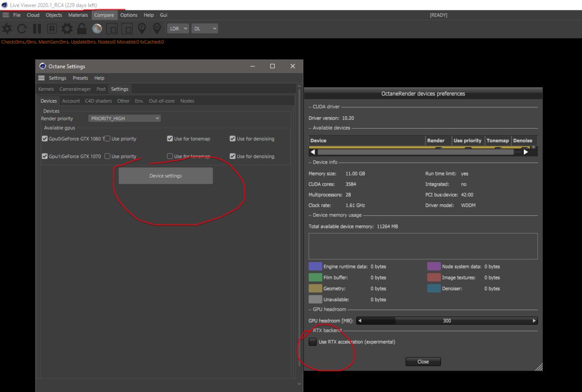Open the Gui menu

[x=164, y=15]
